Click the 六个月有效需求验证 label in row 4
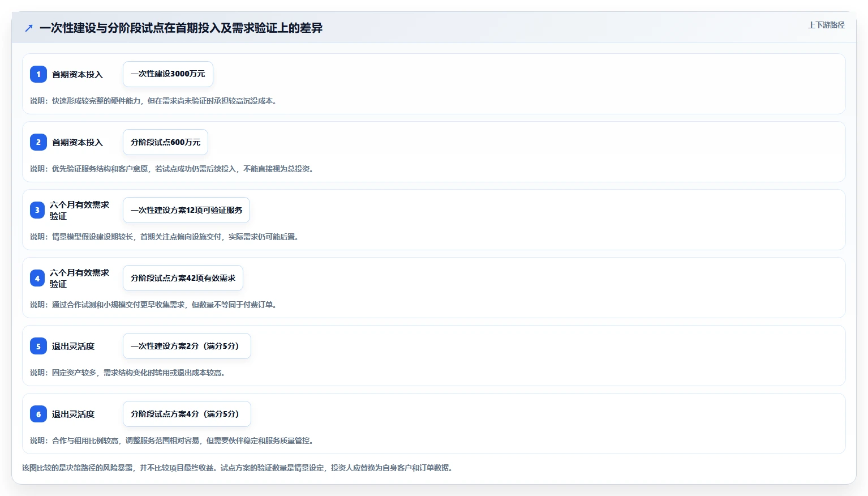Viewport: 868px width, 496px height. [x=79, y=278]
